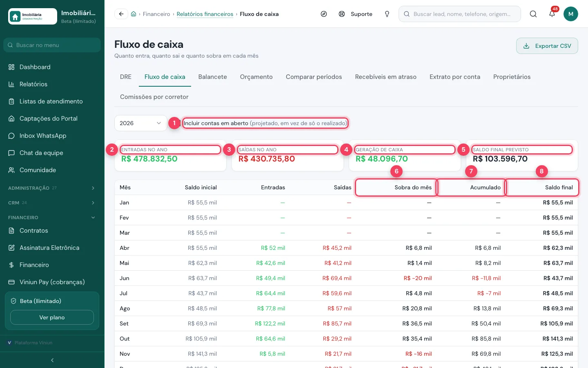Collapse the FINANCEIRO sidebar section
The height and width of the screenshot is (368, 588).
click(52, 218)
